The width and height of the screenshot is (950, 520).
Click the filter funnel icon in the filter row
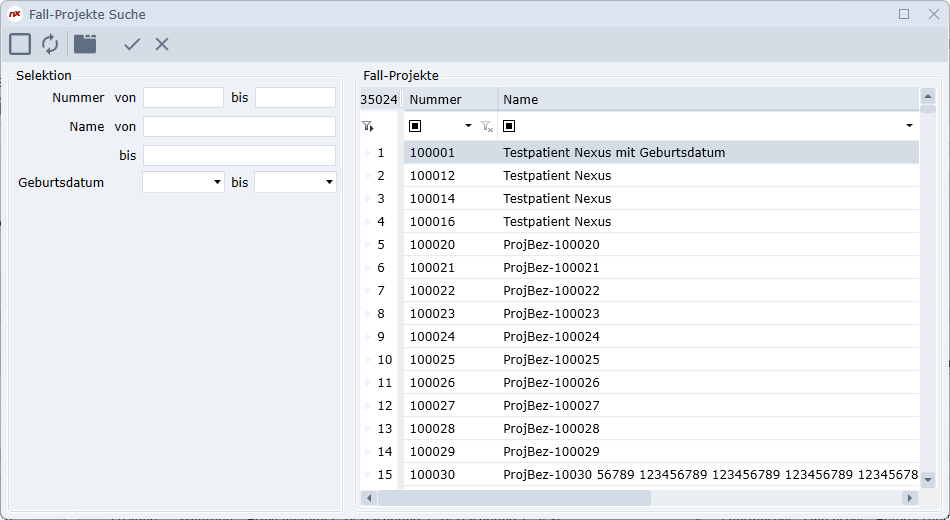point(368,127)
